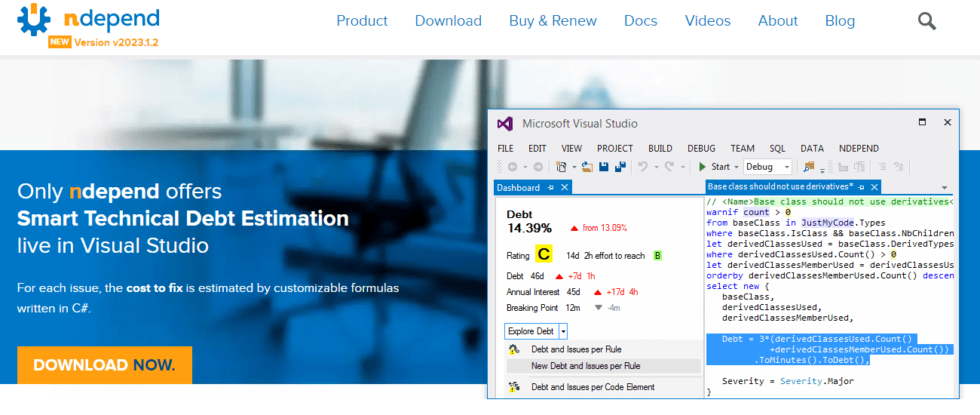980x415 pixels.
Task: Expand the Redo history dropdown arrow
Action: (x=683, y=168)
